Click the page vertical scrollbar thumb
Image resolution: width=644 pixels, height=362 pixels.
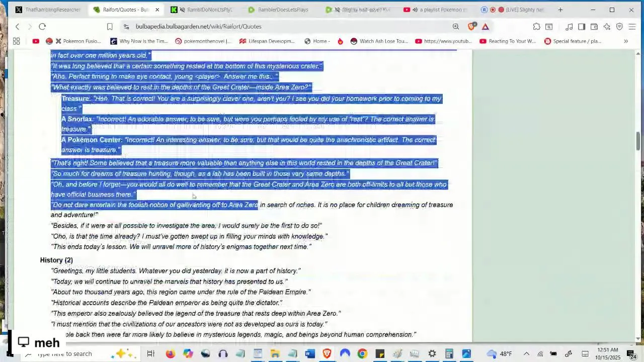pos(638,141)
